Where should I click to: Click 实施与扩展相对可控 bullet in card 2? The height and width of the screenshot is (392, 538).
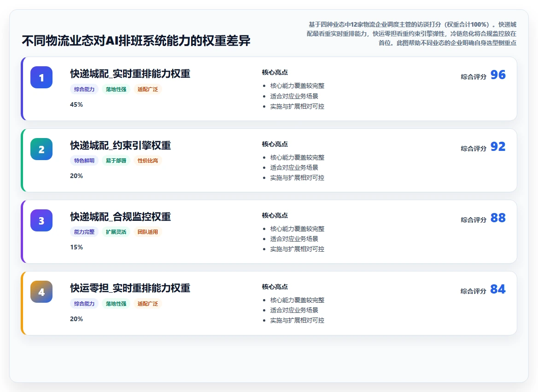[x=297, y=178]
